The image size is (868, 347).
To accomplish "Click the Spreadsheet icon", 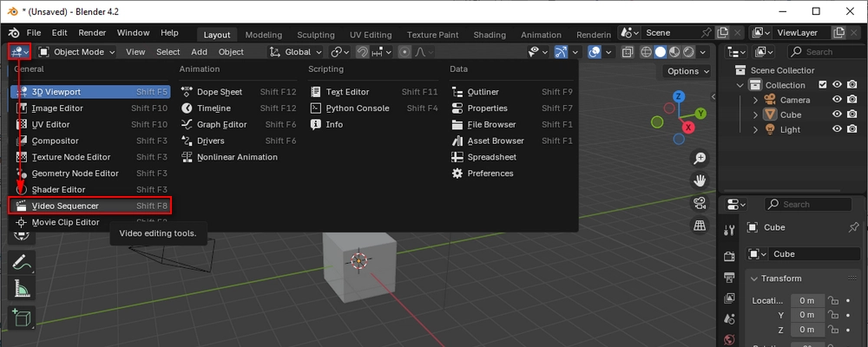I will click(457, 157).
